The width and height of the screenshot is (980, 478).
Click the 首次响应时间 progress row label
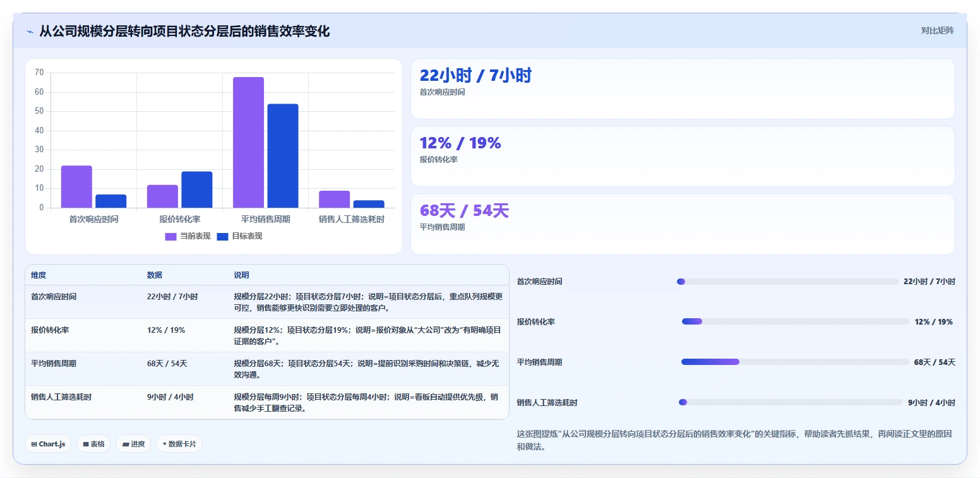pos(540,282)
